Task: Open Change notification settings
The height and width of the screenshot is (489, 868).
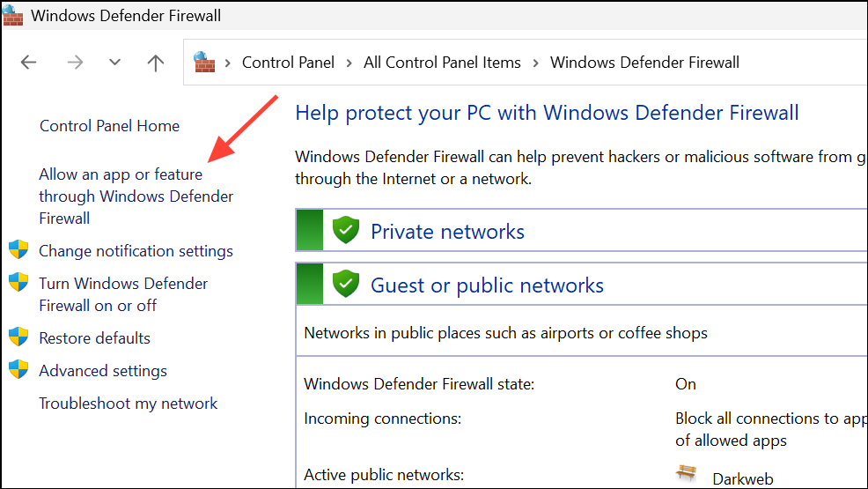Action: 136,251
